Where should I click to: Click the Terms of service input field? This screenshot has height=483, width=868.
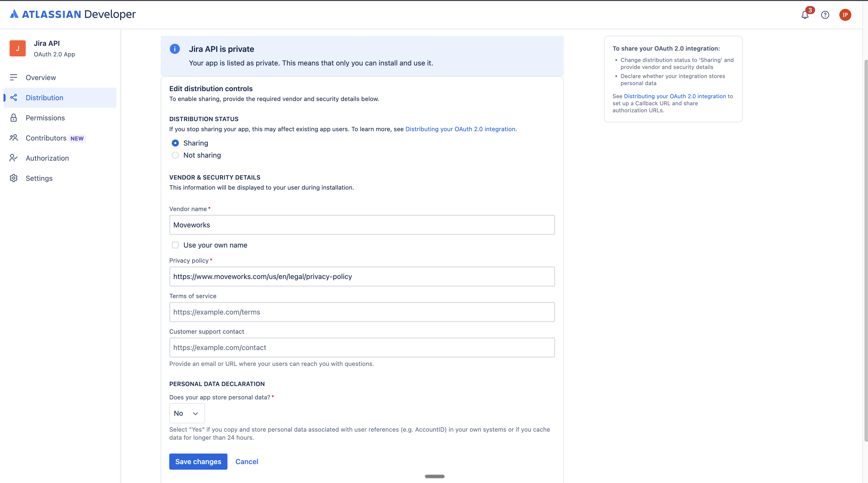[362, 312]
